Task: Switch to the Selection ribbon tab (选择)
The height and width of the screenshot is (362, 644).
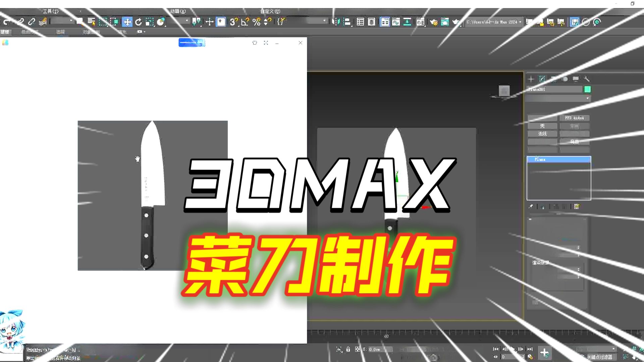Action: pos(61,32)
